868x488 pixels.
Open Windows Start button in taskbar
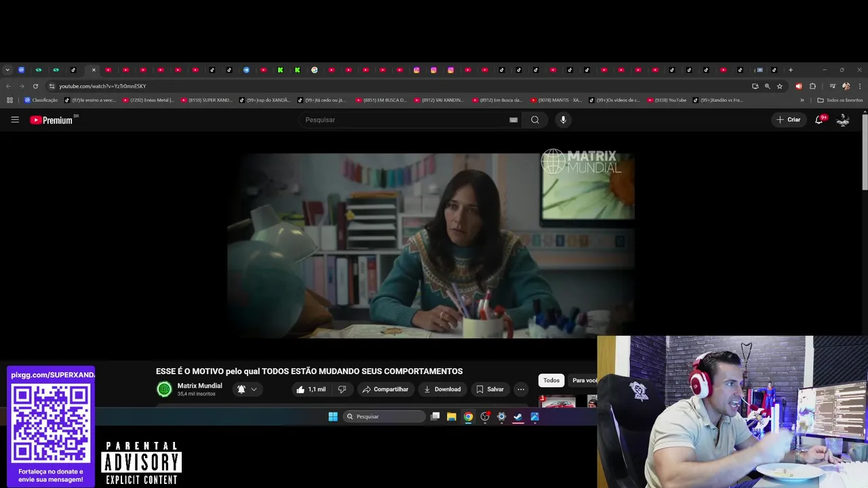333,417
